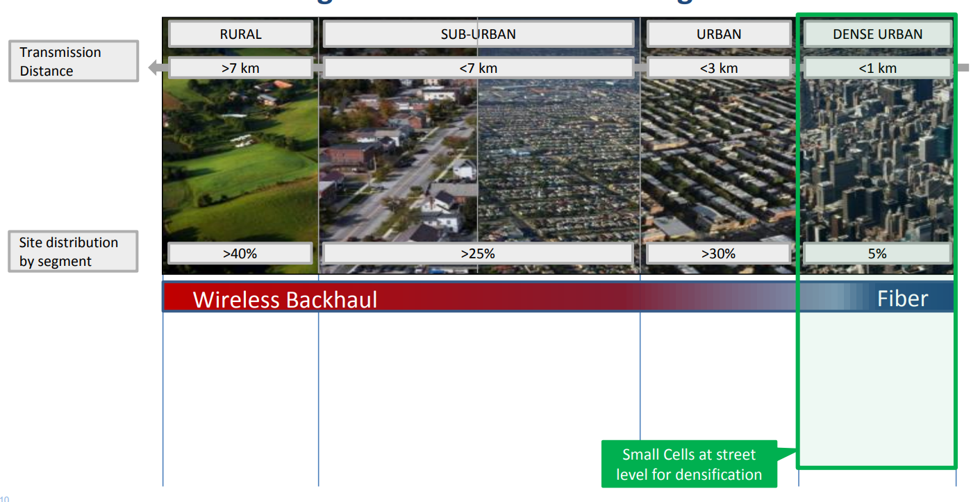Click the Wireless Backhaul text
Screen dimensions: 980x502
tap(285, 299)
